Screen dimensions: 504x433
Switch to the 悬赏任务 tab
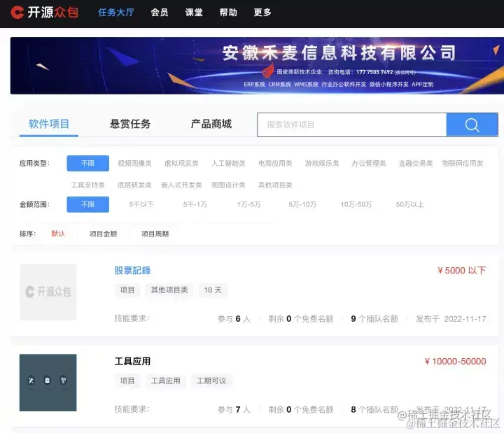[130, 124]
